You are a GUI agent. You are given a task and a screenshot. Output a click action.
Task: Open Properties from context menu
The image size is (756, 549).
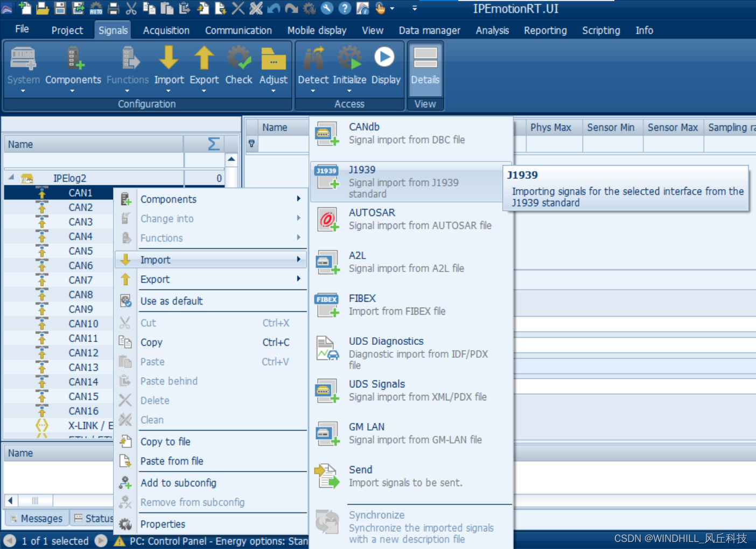pyautogui.click(x=211, y=524)
